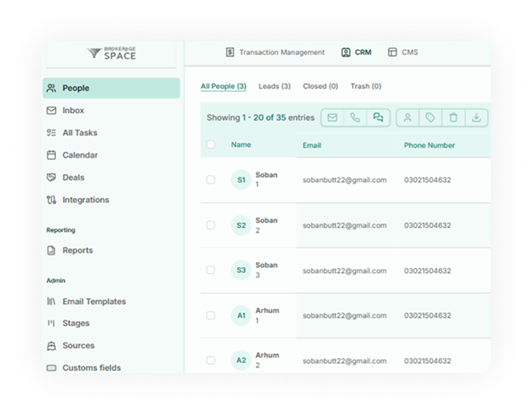The width and height of the screenshot is (532, 414).
Task: Click the Brokerage Space logo
Action: (112, 53)
